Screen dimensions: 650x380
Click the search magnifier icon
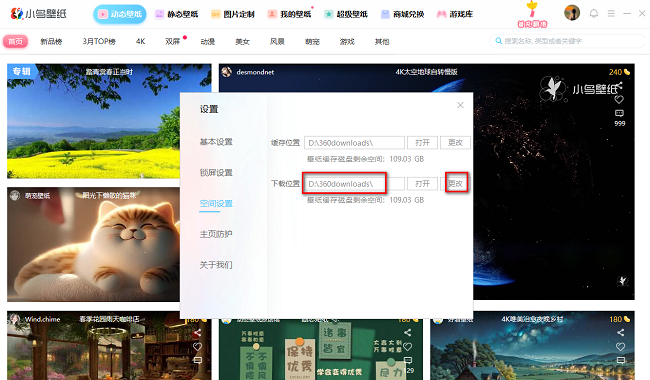(x=499, y=41)
